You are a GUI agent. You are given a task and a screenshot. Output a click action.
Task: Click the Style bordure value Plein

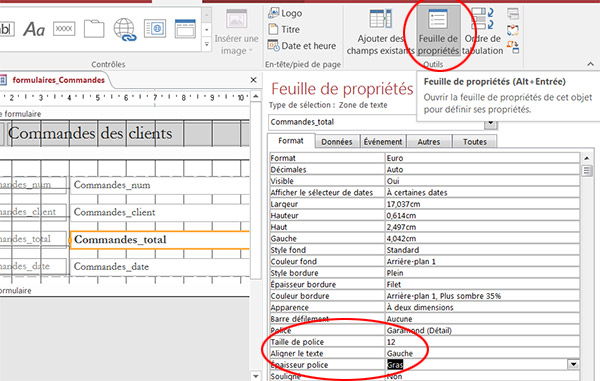click(482, 273)
